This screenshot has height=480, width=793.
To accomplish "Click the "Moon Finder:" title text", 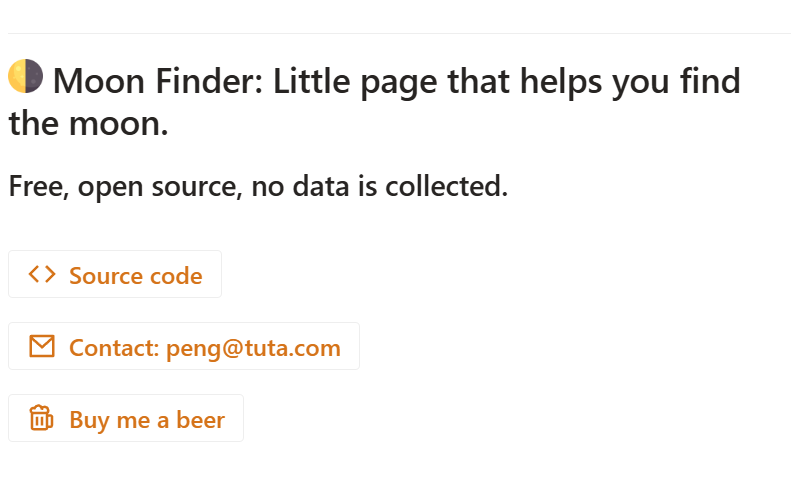I will [x=158, y=81].
